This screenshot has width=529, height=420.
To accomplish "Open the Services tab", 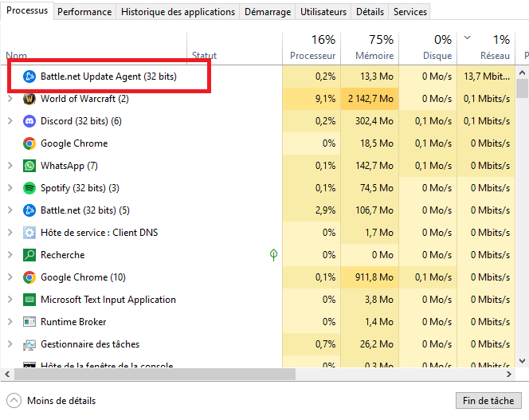I will point(409,12).
